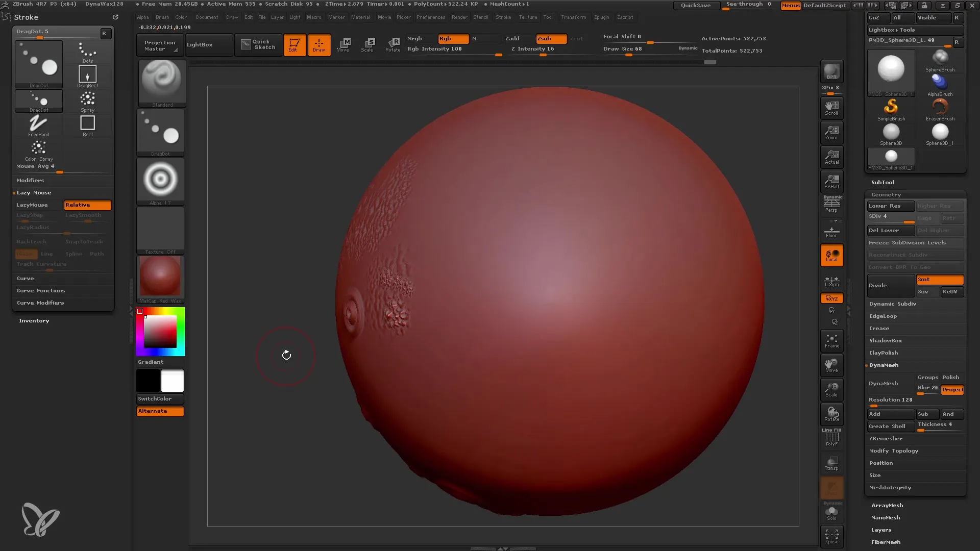Open the Render menu
This screenshot has width=980, height=551.
click(459, 17)
